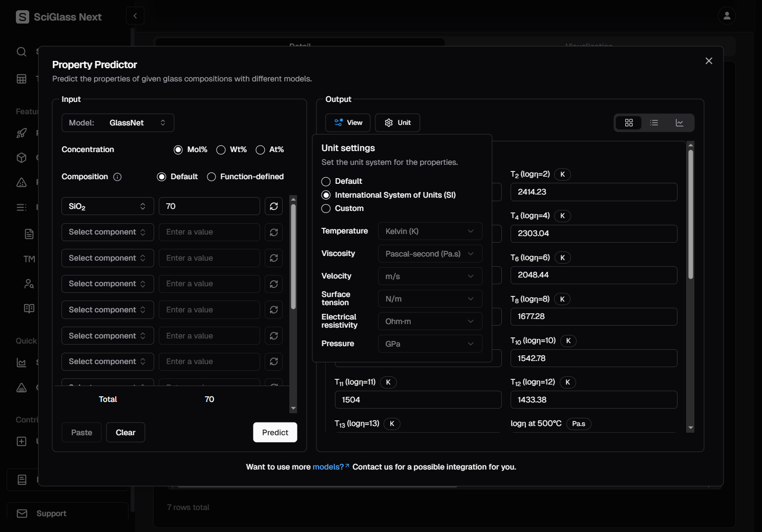Click the user profile avatar icon

(x=727, y=16)
